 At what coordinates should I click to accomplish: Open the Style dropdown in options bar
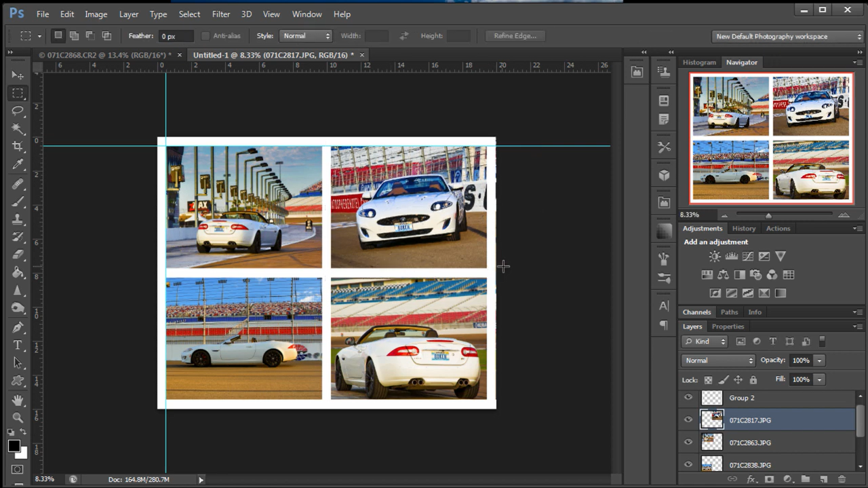(305, 35)
